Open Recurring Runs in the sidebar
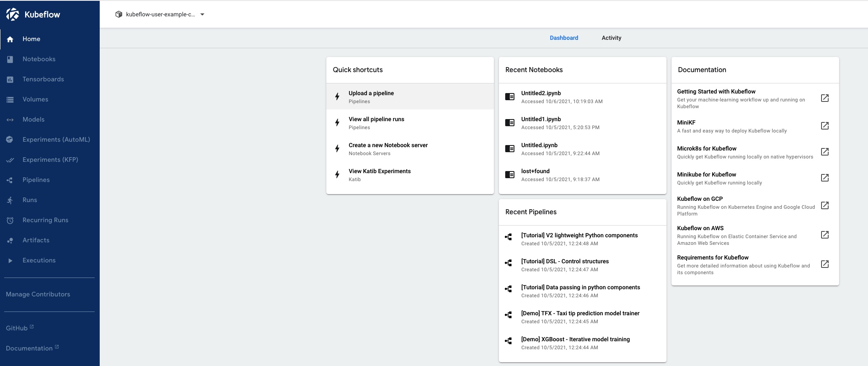The height and width of the screenshot is (366, 868). click(50, 220)
